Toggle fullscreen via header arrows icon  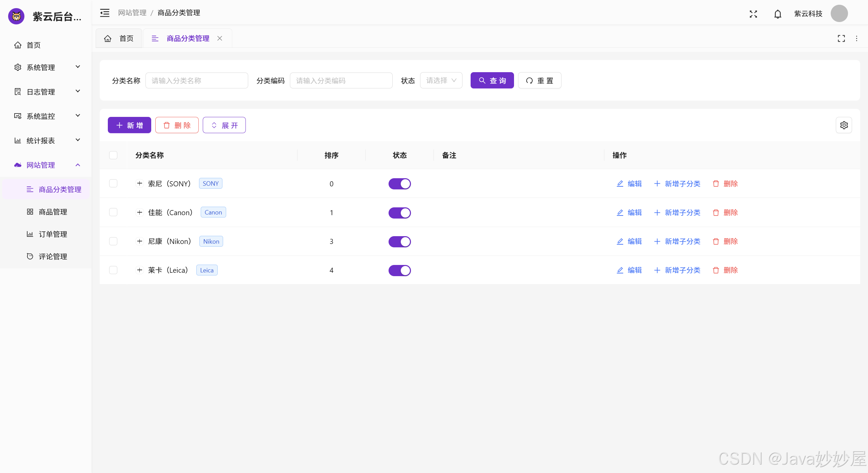753,14
